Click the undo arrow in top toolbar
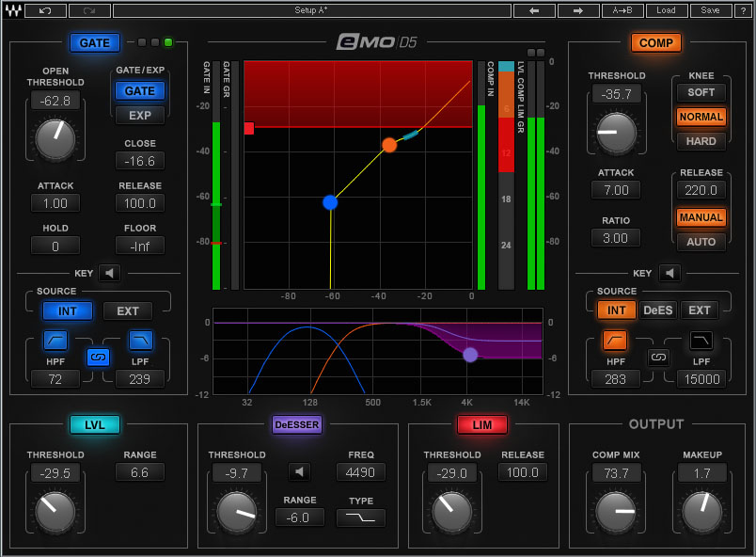The image size is (756, 557). point(47,10)
